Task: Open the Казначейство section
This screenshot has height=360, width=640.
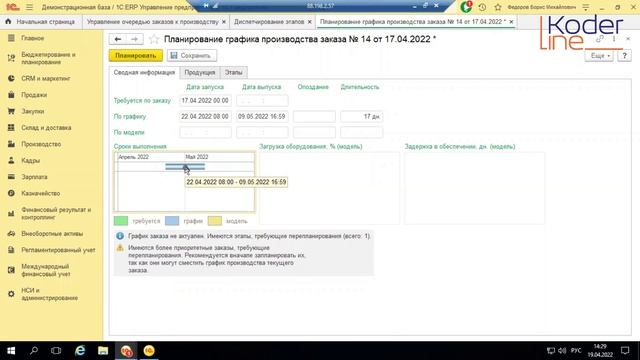Action: (40, 193)
